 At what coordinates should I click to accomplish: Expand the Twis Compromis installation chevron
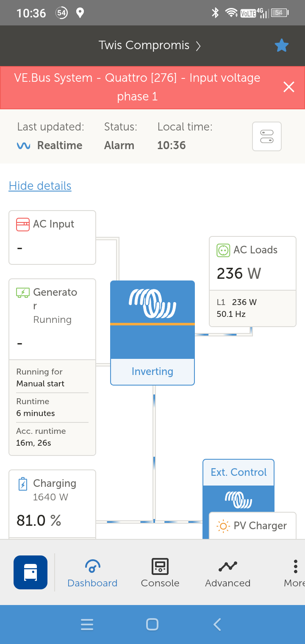(x=198, y=46)
